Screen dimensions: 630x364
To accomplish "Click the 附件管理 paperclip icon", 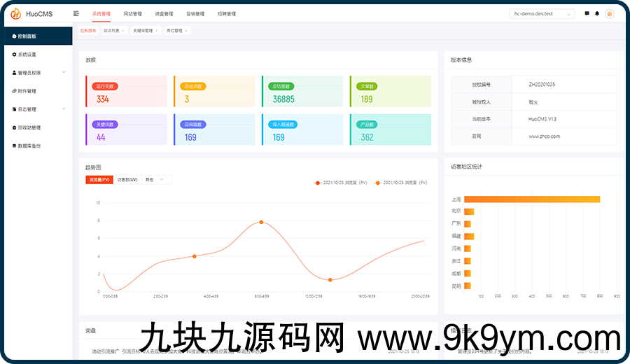I will 14,91.
